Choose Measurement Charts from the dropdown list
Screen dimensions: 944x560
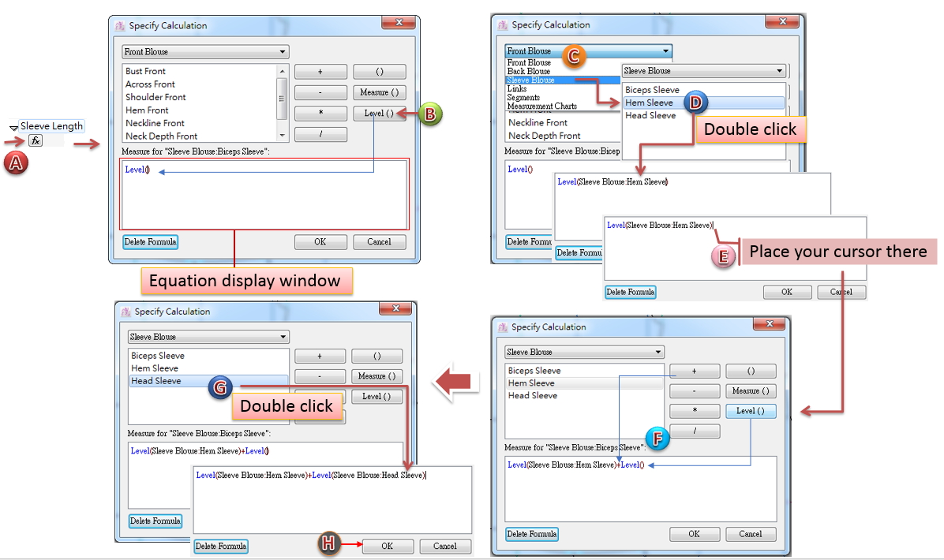tap(541, 106)
